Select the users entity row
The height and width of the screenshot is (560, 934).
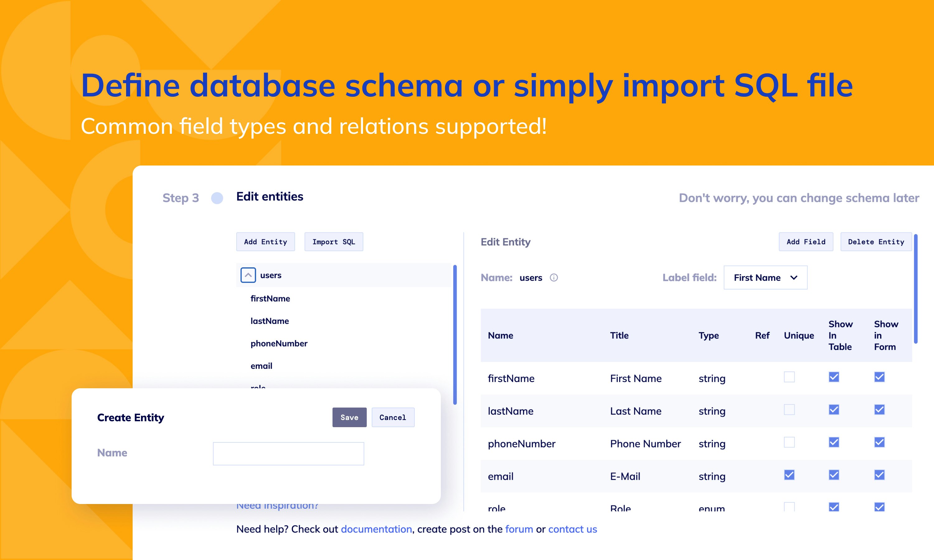[343, 275]
